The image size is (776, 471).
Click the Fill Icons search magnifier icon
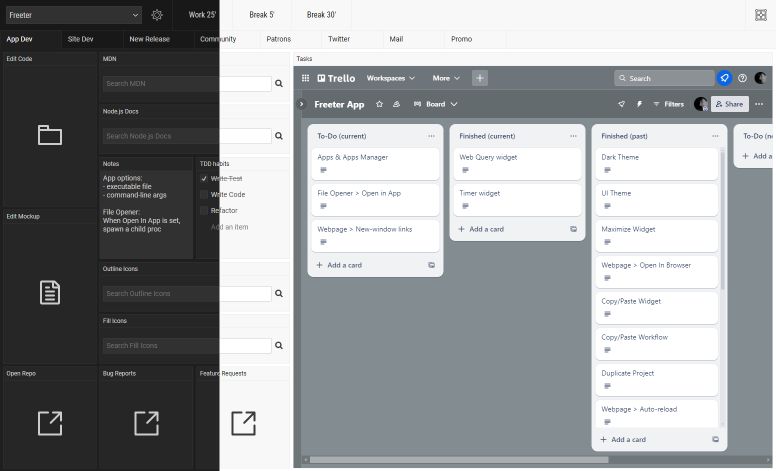[x=279, y=345]
